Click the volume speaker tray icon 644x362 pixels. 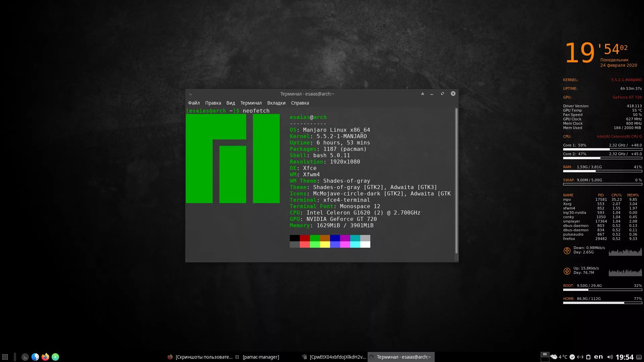point(610,357)
